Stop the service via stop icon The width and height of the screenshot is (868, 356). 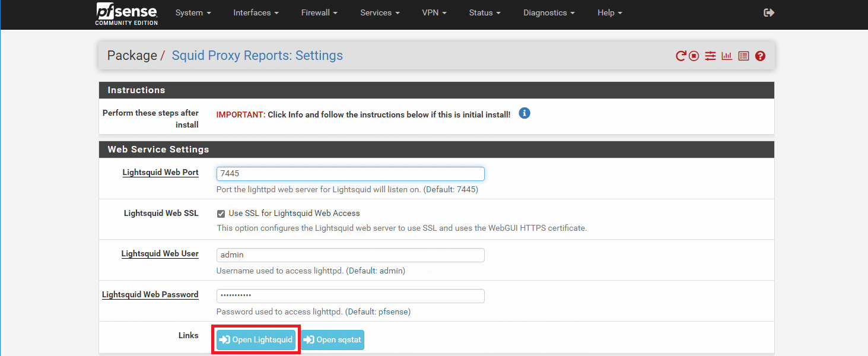pyautogui.click(x=694, y=56)
